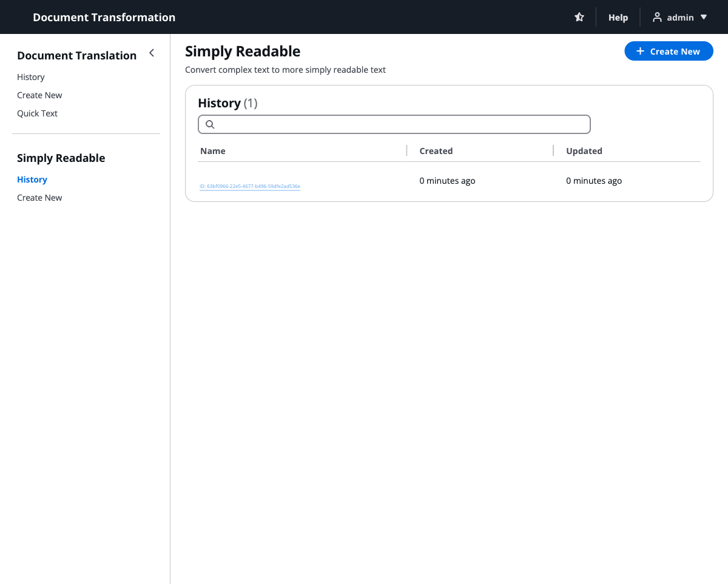Click the blue Create New button

tap(668, 52)
